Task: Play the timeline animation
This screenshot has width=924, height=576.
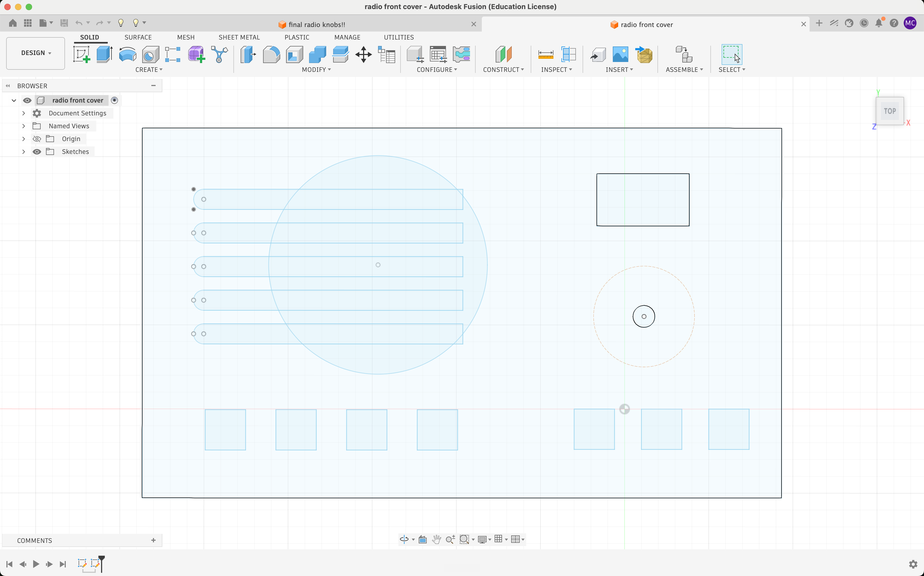Action: [x=36, y=564]
